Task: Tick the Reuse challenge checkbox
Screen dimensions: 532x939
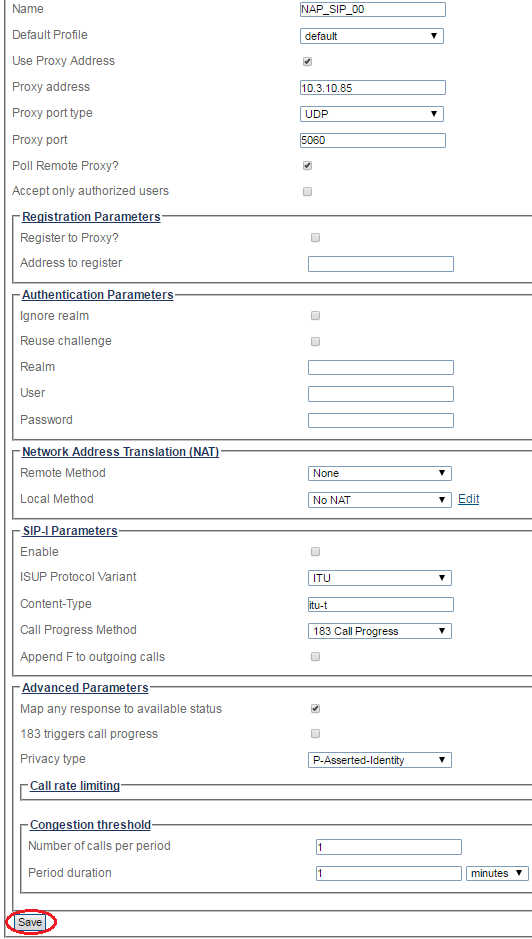Action: click(x=315, y=341)
